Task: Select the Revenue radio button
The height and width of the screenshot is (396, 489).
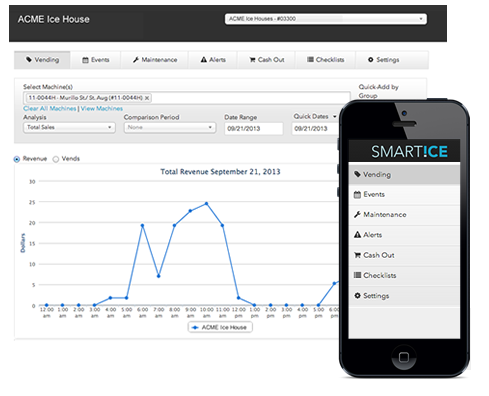Action: 17,159
